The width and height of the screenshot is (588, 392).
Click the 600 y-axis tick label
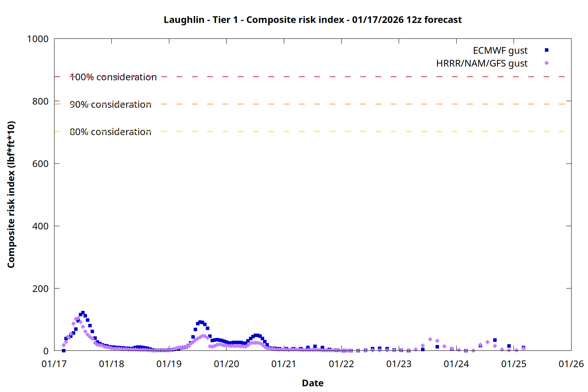tap(40, 164)
